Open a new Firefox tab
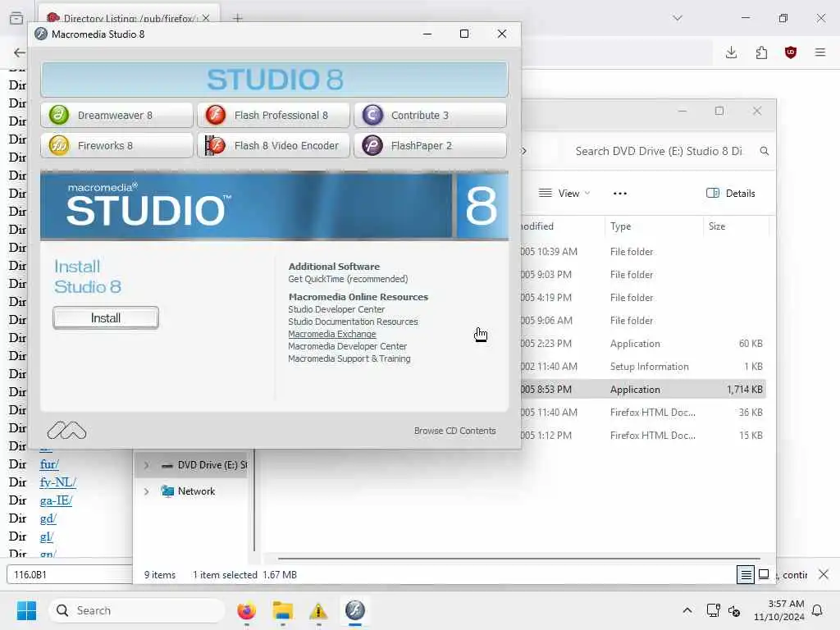The image size is (840, 630). tap(237, 18)
